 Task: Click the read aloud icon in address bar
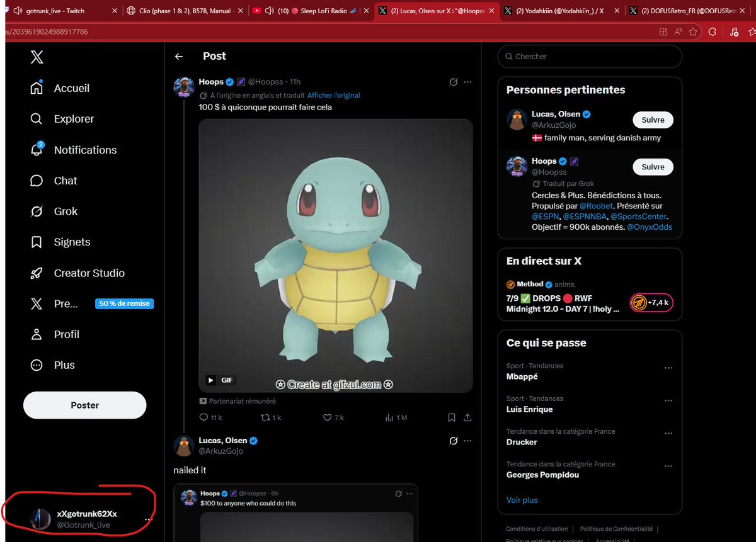pyautogui.click(x=679, y=31)
